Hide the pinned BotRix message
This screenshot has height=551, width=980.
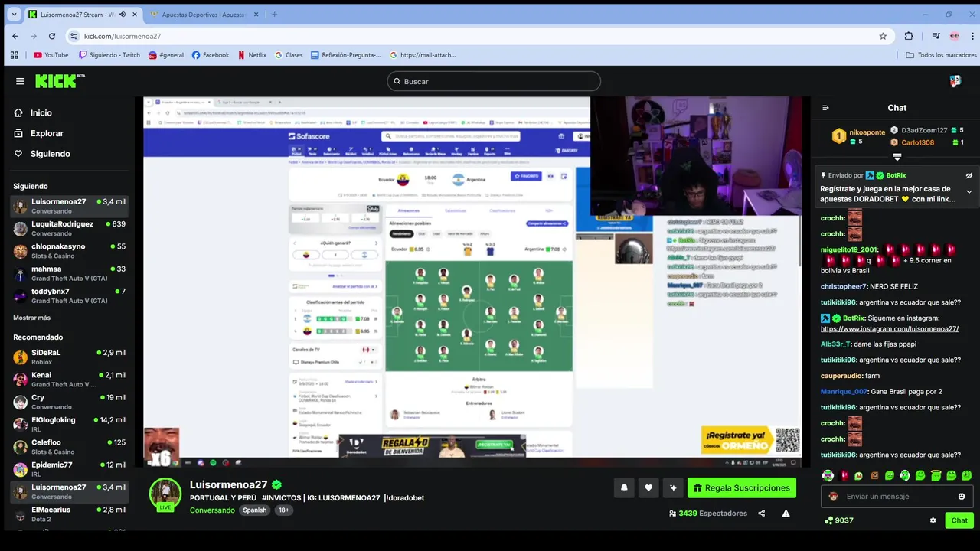click(x=969, y=175)
